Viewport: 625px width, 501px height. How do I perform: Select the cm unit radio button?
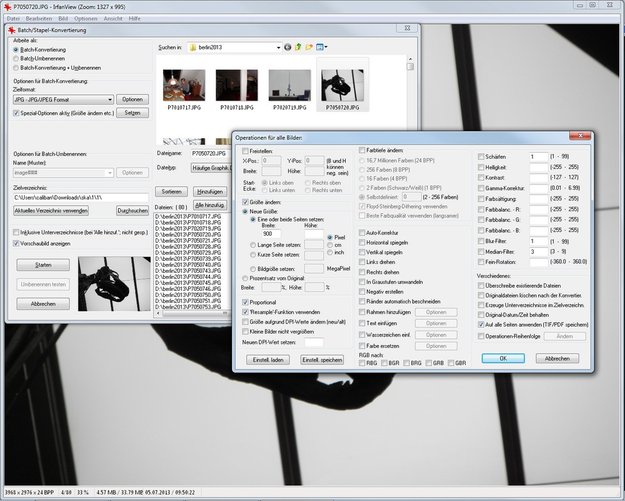click(x=330, y=245)
